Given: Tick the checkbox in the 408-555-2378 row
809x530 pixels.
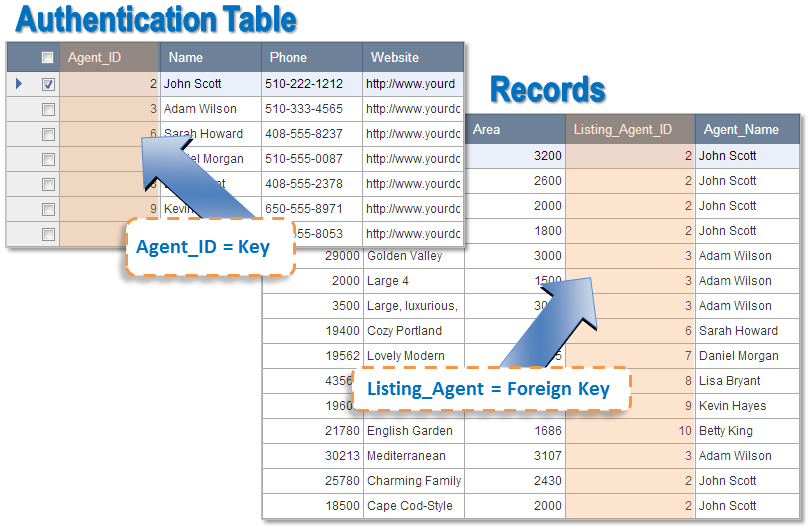Looking at the screenshot, I should 48,184.
